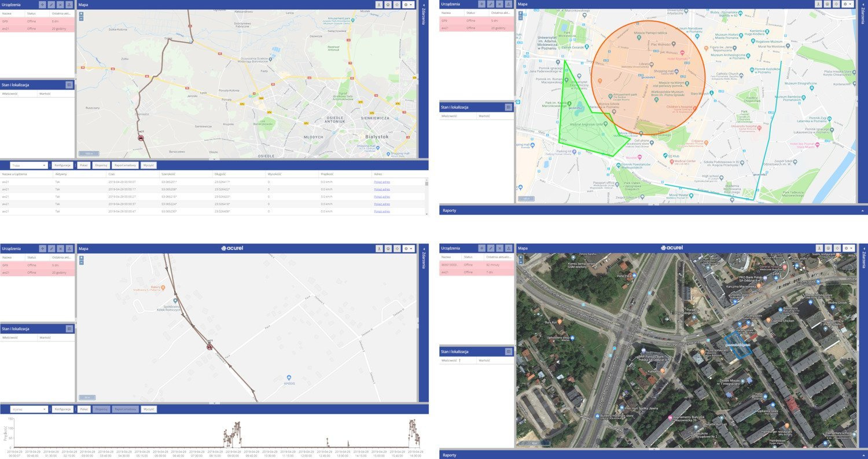Image resolution: width=868 pixels, height=459 pixels.
Task: Open settings gear dropdown on Poznań map header
Action: tap(848, 4)
